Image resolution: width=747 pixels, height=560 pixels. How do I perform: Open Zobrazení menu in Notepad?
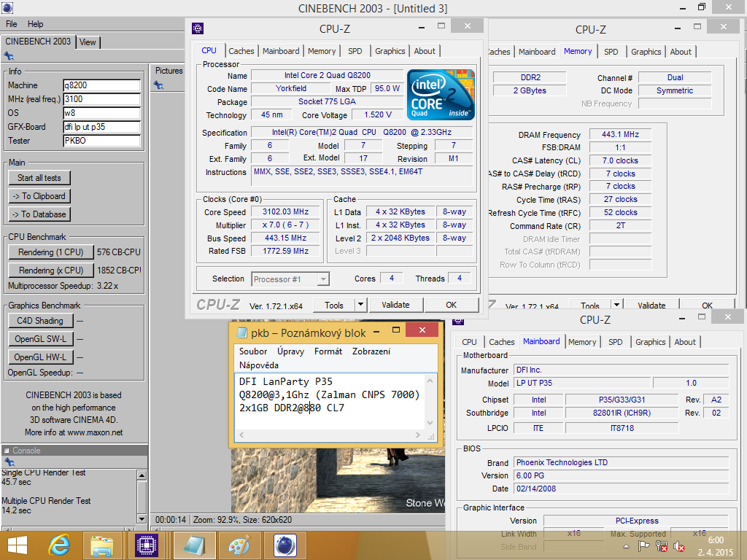(371, 351)
